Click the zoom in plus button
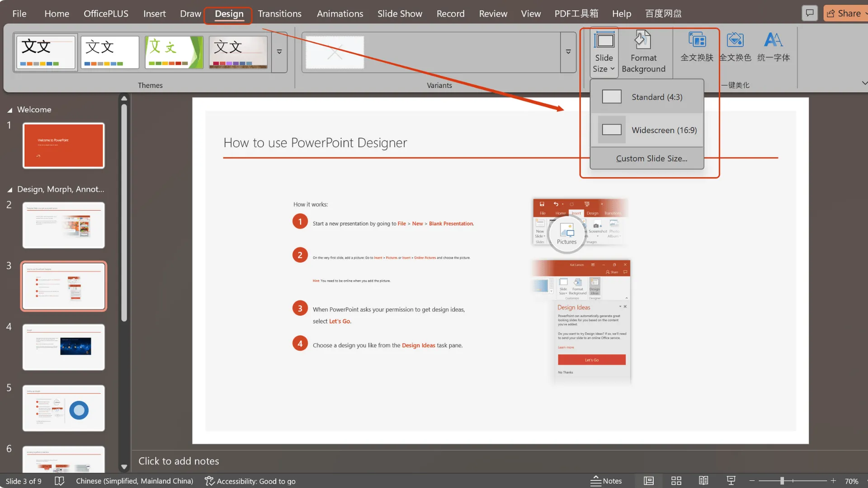Screen dimensions: 868x488 pyautogui.click(x=833, y=481)
